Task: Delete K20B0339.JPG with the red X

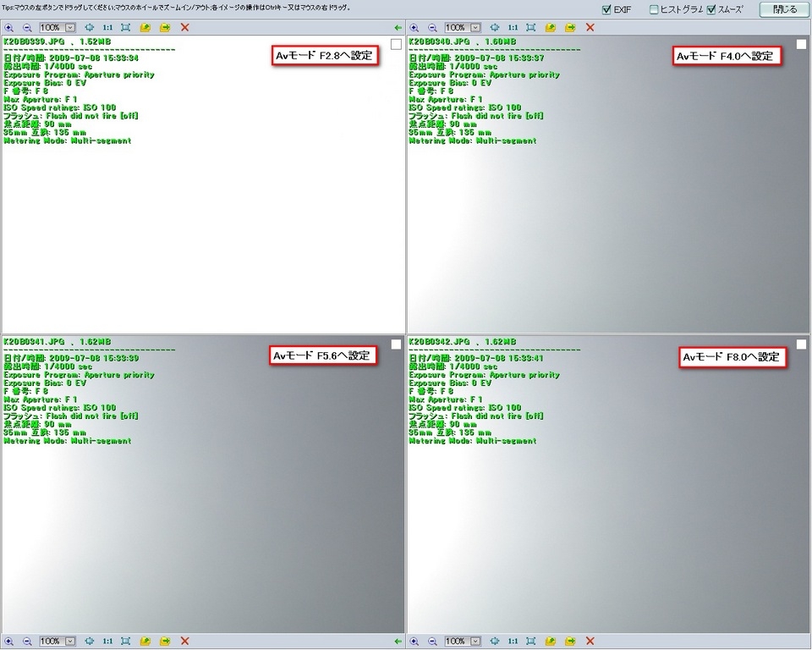Action: pyautogui.click(x=185, y=27)
